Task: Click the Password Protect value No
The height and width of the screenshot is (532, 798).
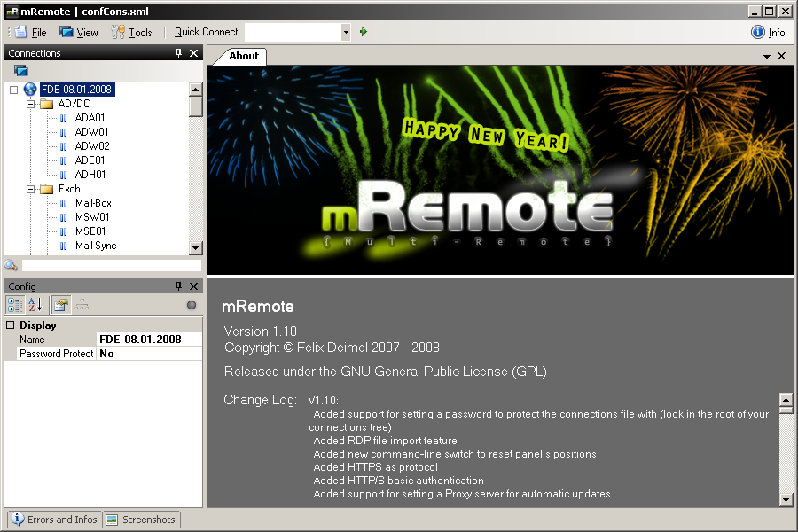Action: (x=149, y=354)
